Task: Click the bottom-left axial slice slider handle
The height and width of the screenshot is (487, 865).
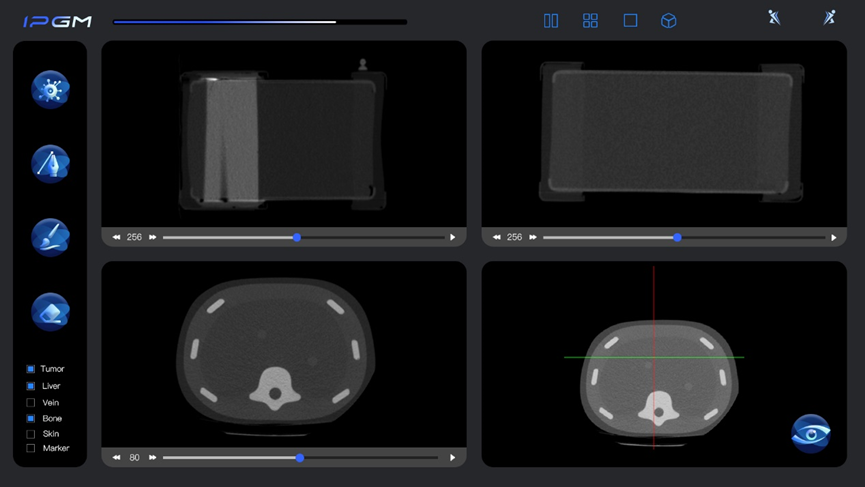Action: tap(300, 458)
